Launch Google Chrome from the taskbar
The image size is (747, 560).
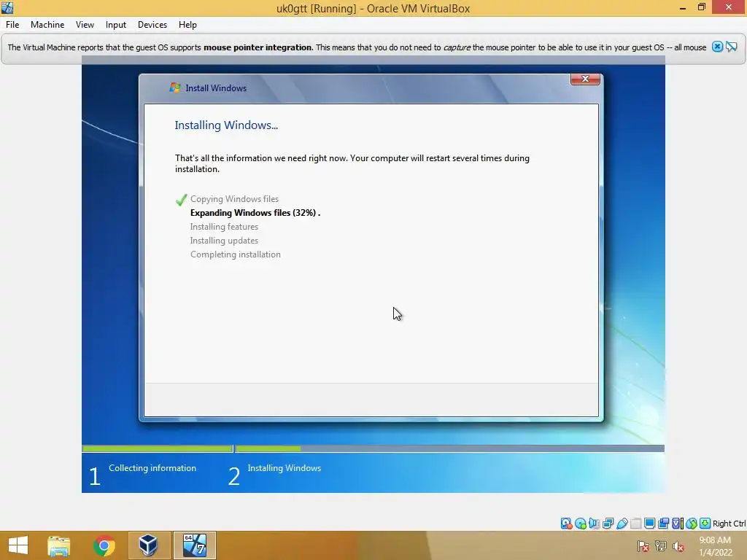(x=104, y=545)
